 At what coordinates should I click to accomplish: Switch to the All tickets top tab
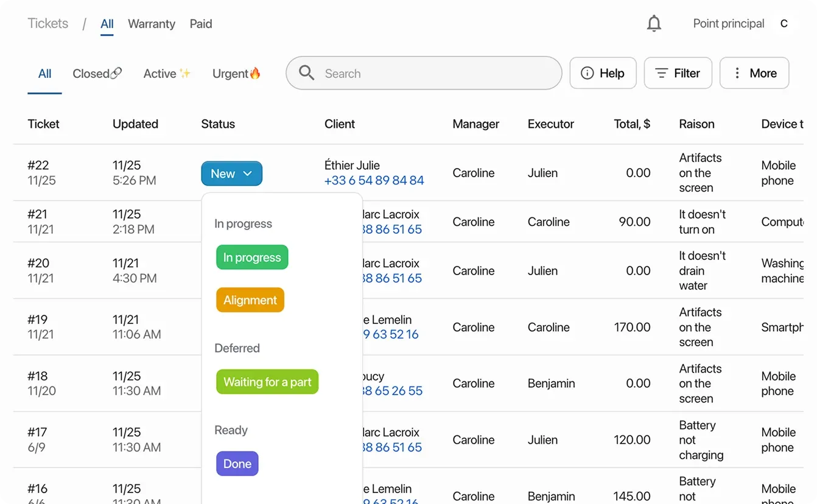107,24
